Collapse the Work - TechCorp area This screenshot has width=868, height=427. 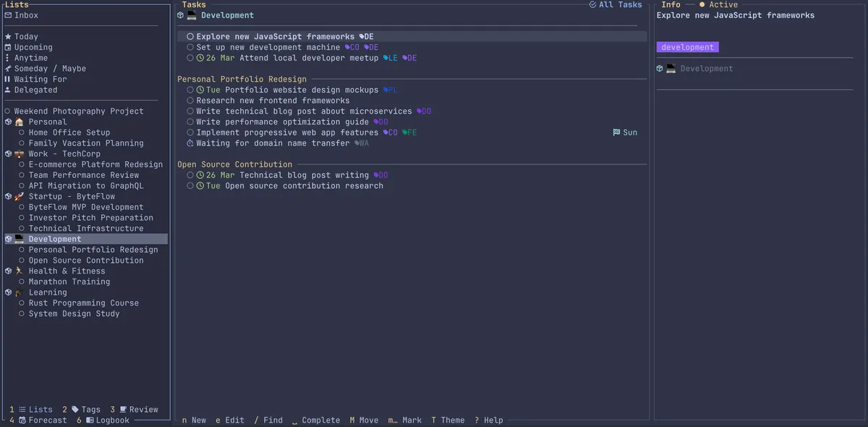click(x=8, y=153)
